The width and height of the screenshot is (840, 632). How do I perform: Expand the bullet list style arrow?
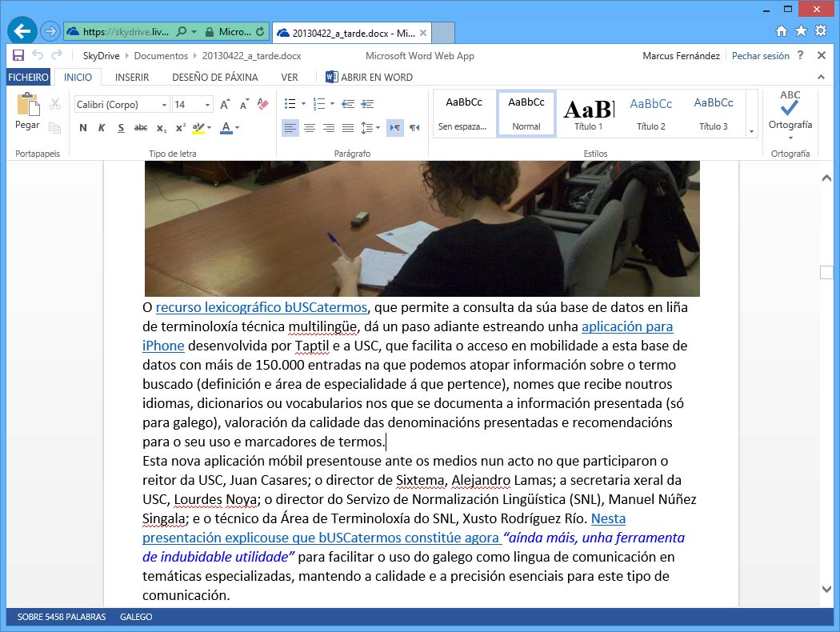tap(304, 104)
